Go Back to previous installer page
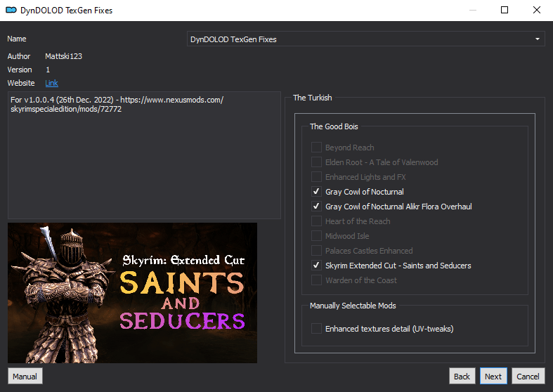Screen dimensions: 553x392 coord(462,376)
